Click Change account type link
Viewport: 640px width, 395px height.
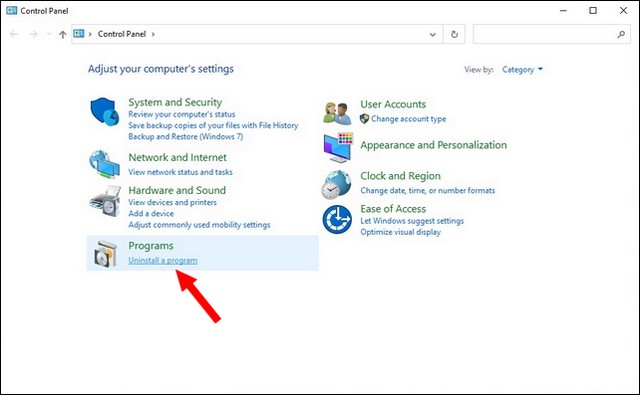[408, 119]
